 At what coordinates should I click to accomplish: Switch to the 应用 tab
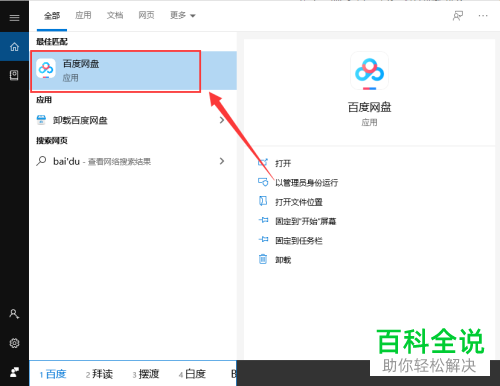pyautogui.click(x=83, y=15)
